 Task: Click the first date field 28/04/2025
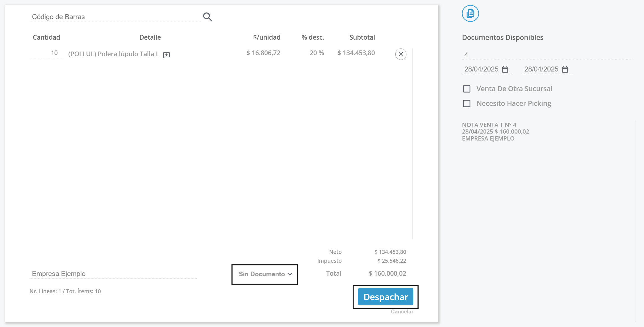pyautogui.click(x=481, y=69)
